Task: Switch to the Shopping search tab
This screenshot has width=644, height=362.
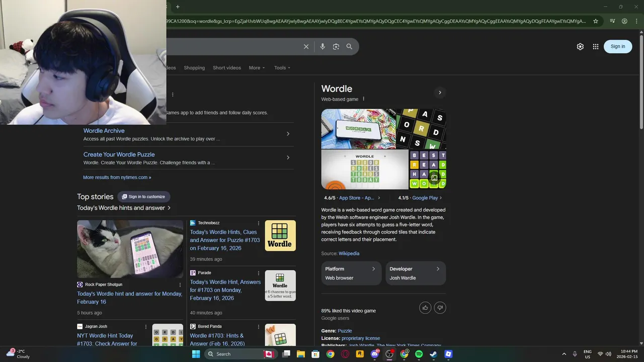Action: click(194, 68)
